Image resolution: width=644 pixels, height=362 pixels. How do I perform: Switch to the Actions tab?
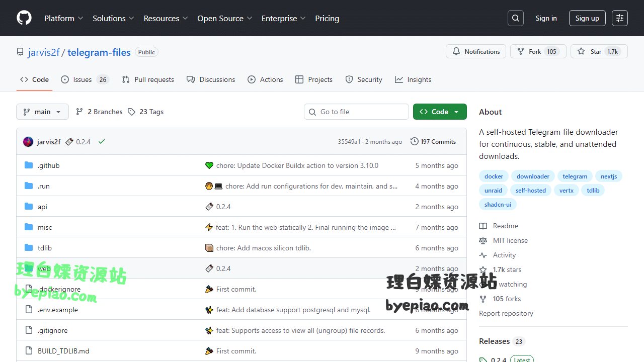coord(265,79)
